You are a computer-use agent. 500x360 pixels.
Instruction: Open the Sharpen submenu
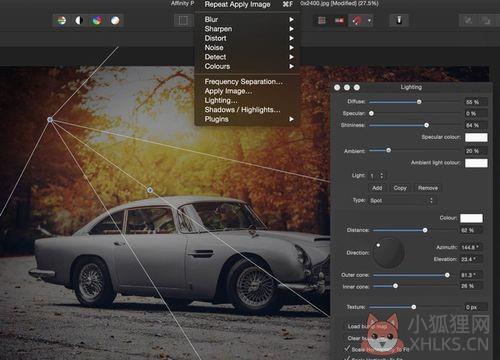click(247, 29)
